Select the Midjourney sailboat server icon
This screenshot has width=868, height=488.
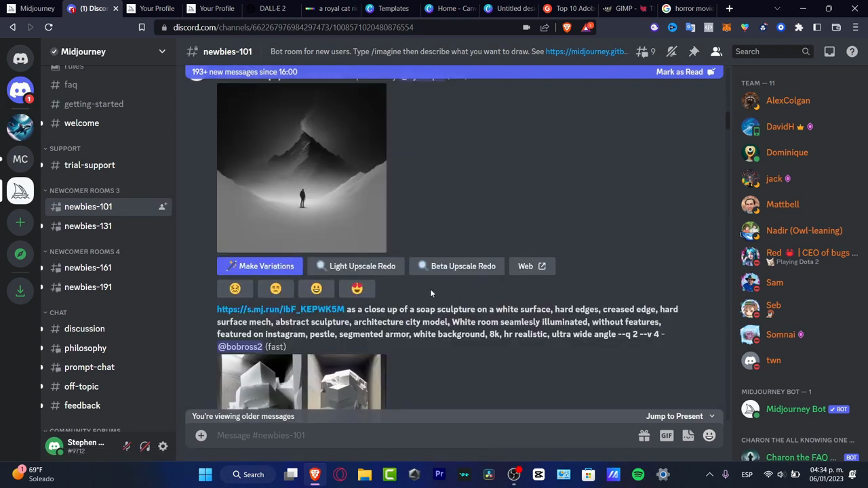coord(20,190)
